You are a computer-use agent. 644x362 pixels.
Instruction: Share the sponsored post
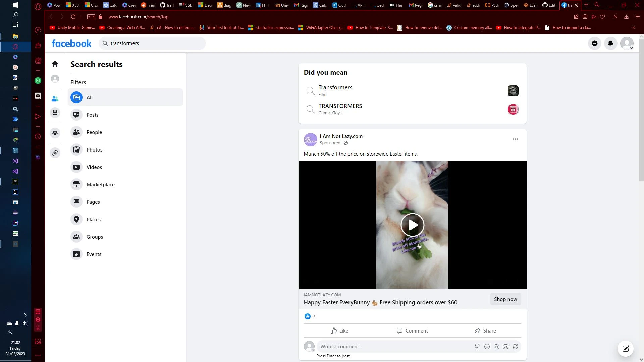[485, 331]
